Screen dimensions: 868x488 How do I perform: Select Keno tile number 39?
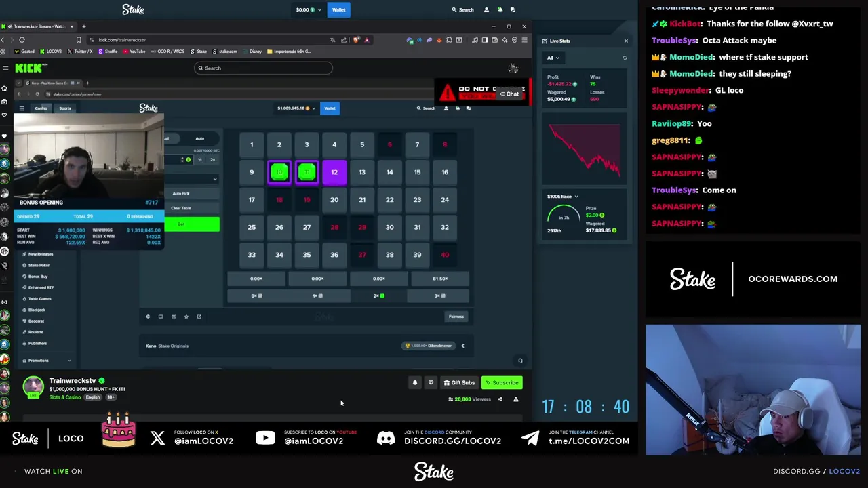point(417,255)
